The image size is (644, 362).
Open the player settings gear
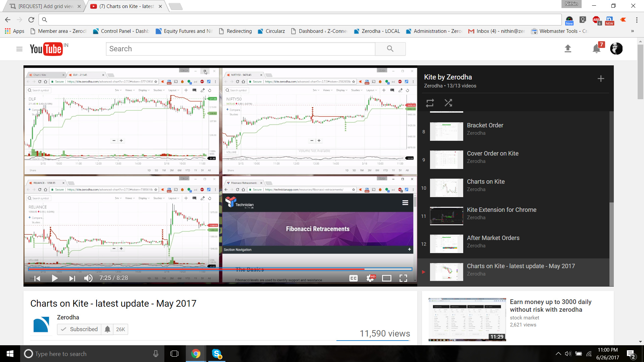[370, 278]
